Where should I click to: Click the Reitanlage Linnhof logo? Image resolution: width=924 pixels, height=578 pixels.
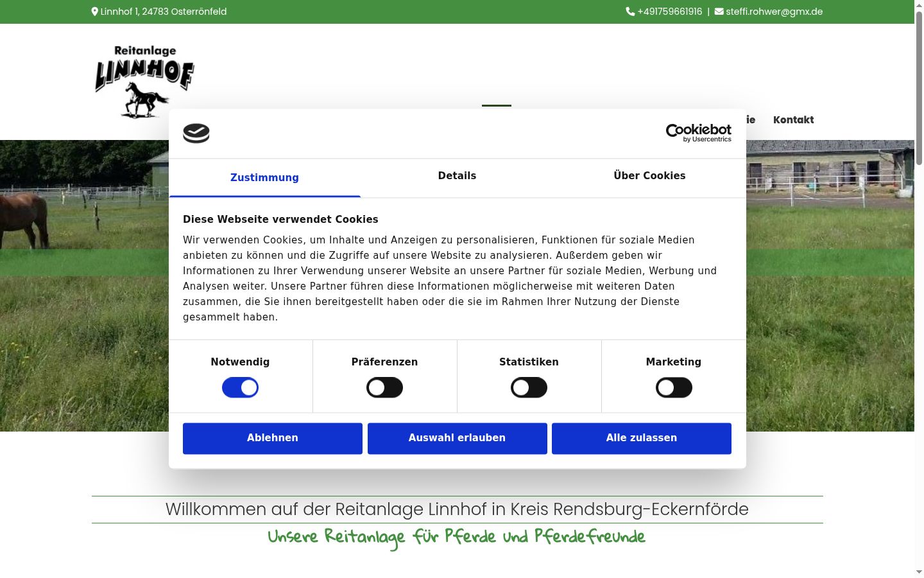tap(144, 82)
